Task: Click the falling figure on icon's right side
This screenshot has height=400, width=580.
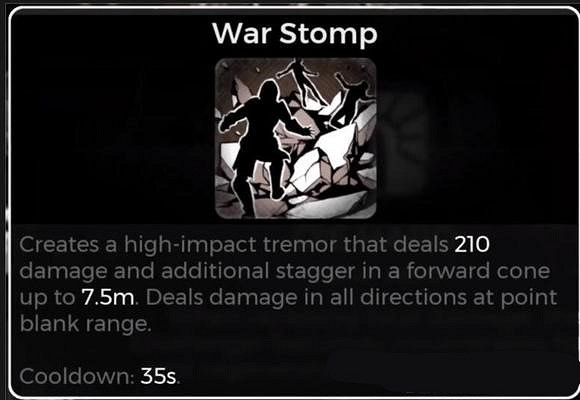Action: pos(350,100)
